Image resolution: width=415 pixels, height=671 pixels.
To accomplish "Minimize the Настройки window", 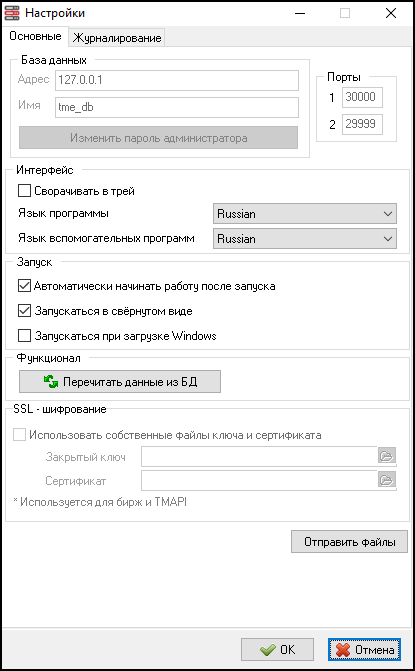I will coord(300,13).
